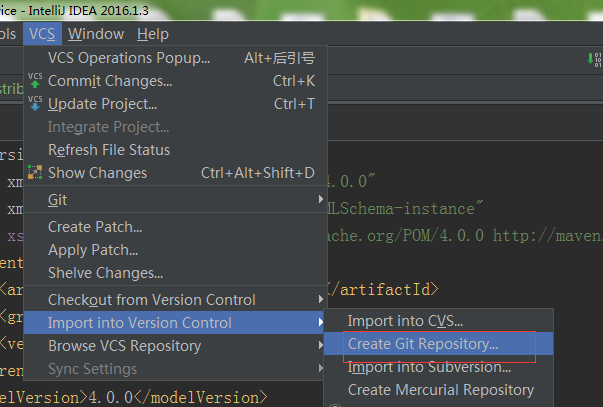The height and width of the screenshot is (407, 603).
Task: Click the VCS Commit Changes icon
Action: pyautogui.click(x=35, y=80)
